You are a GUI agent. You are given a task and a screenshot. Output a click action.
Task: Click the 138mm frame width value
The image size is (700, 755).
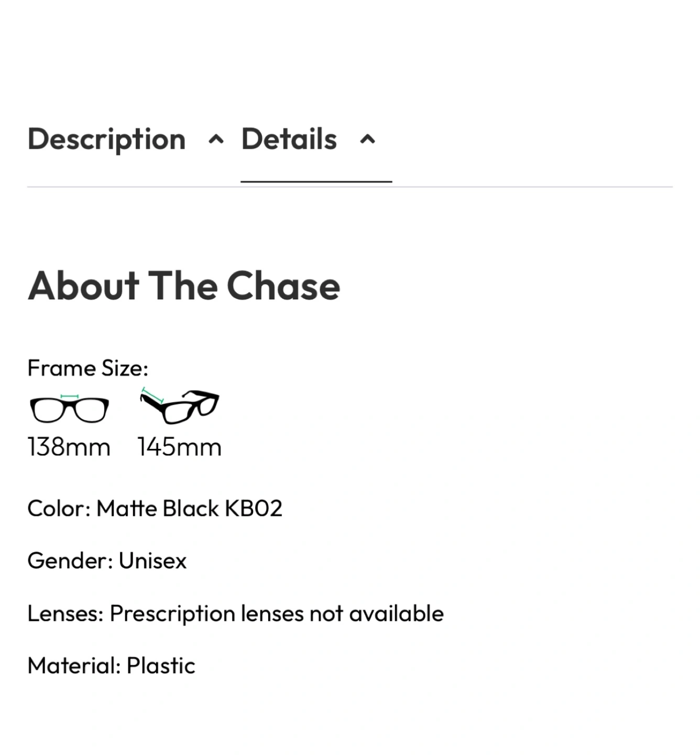(x=69, y=447)
